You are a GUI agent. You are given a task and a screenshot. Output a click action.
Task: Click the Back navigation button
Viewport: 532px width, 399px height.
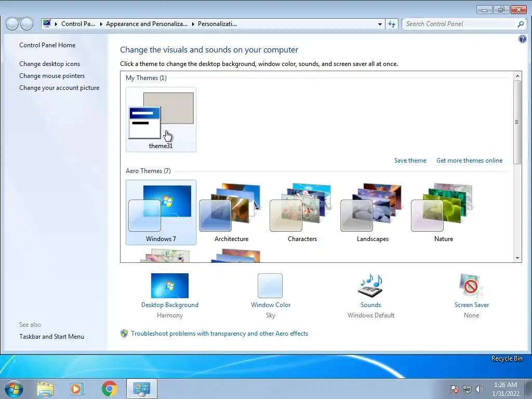pyautogui.click(x=12, y=24)
